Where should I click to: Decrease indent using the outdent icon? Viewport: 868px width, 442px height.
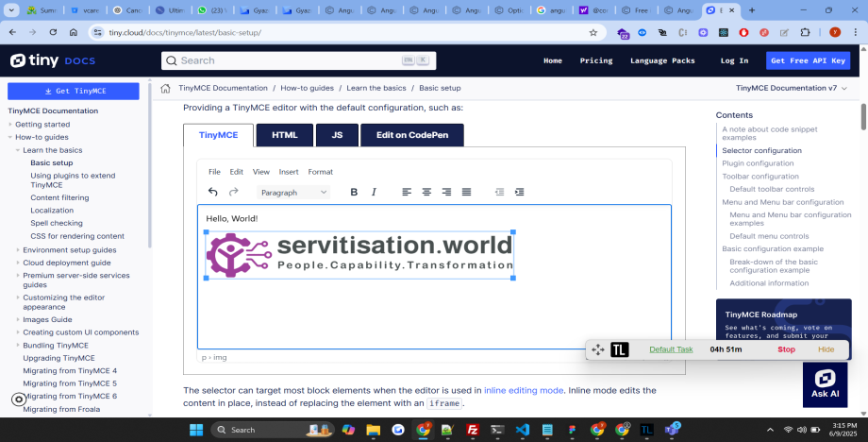[499, 192]
